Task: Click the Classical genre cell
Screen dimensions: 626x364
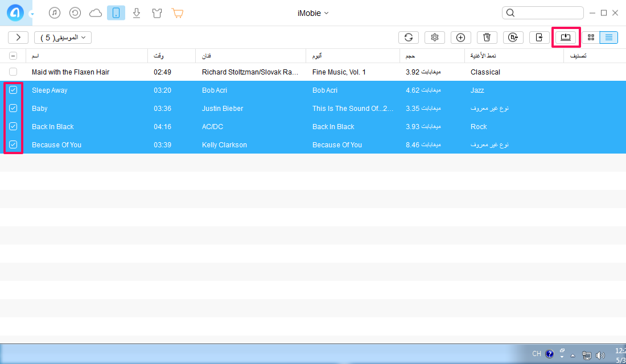Action: click(485, 72)
